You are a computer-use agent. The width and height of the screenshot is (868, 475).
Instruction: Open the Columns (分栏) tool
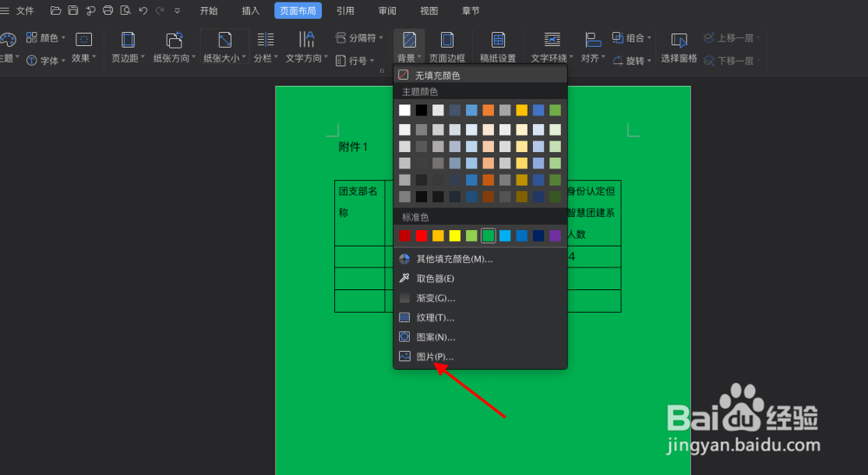click(x=266, y=47)
